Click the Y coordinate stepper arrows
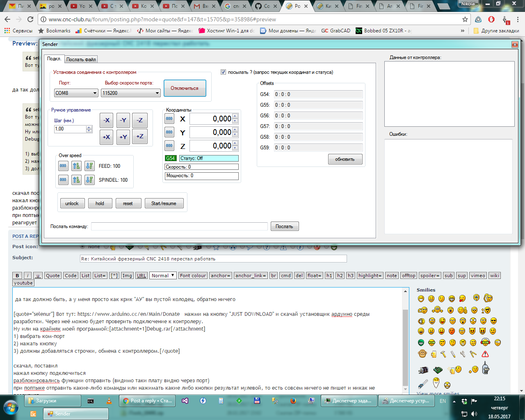The width and height of the screenshot is (525, 420). click(x=235, y=132)
